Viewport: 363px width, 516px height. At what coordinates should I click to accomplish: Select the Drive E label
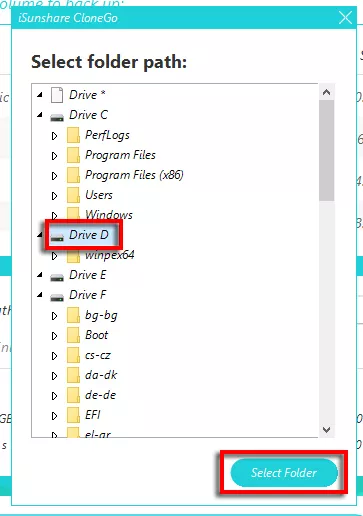pos(88,275)
